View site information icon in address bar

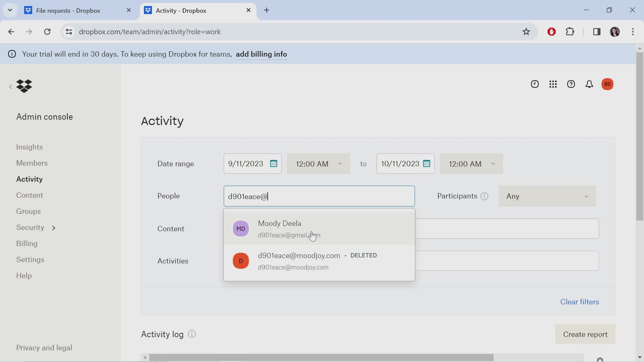[69, 32]
